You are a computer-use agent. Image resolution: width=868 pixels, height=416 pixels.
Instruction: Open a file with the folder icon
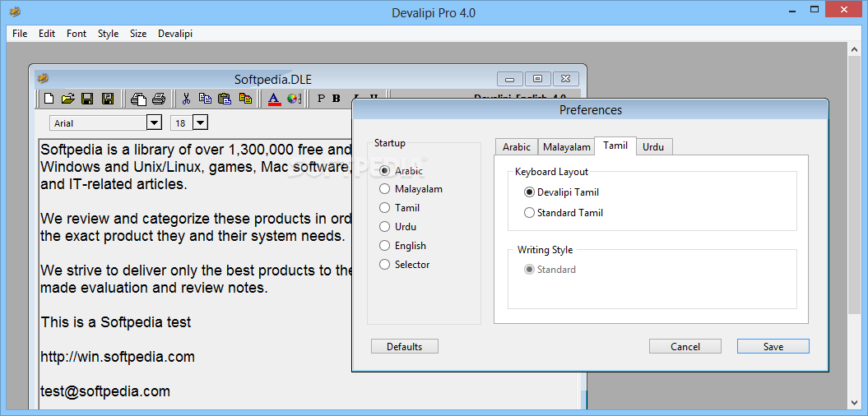[x=67, y=99]
